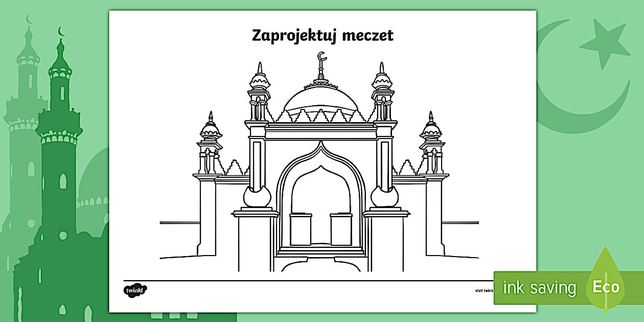
Task: Click the 'ink saving' green badge
Action: [x=539, y=288]
